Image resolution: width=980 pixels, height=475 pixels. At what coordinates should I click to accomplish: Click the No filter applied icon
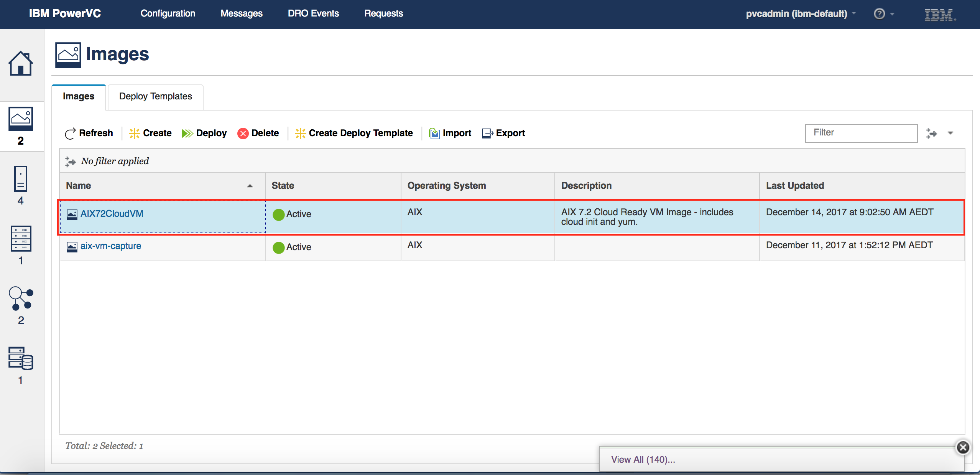[x=70, y=162]
